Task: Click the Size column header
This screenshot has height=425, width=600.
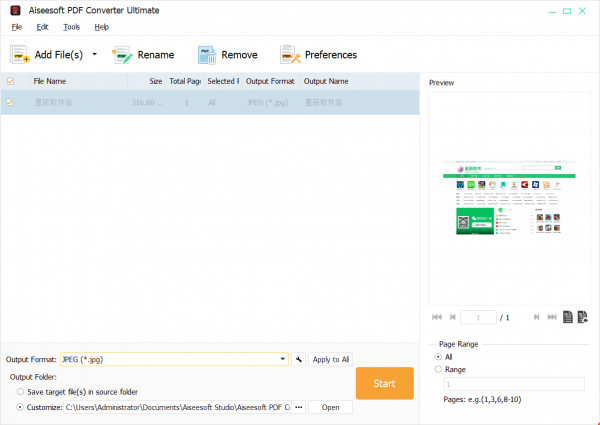Action: tap(147, 81)
